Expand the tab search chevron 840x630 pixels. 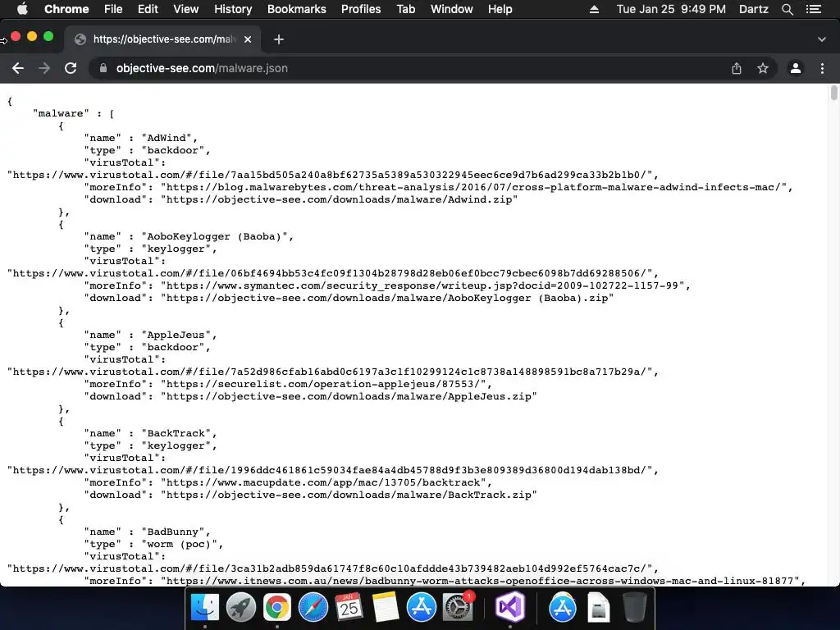822,39
